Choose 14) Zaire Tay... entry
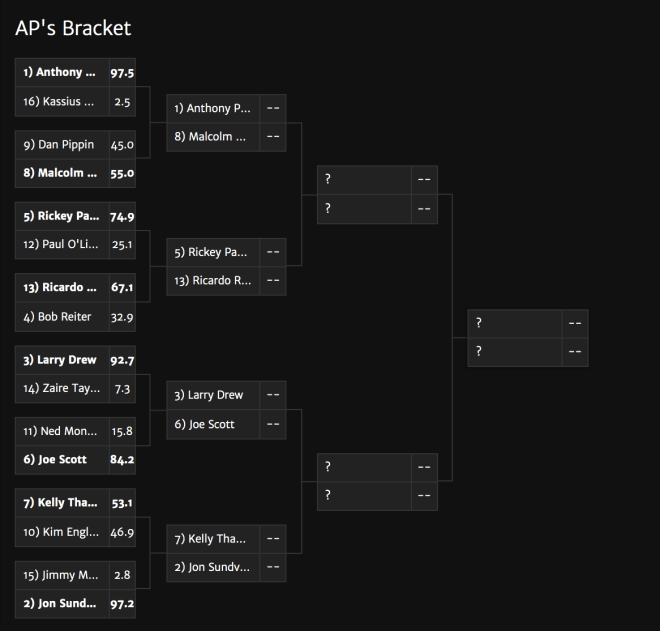The height and width of the screenshot is (631, 660). tap(75, 389)
